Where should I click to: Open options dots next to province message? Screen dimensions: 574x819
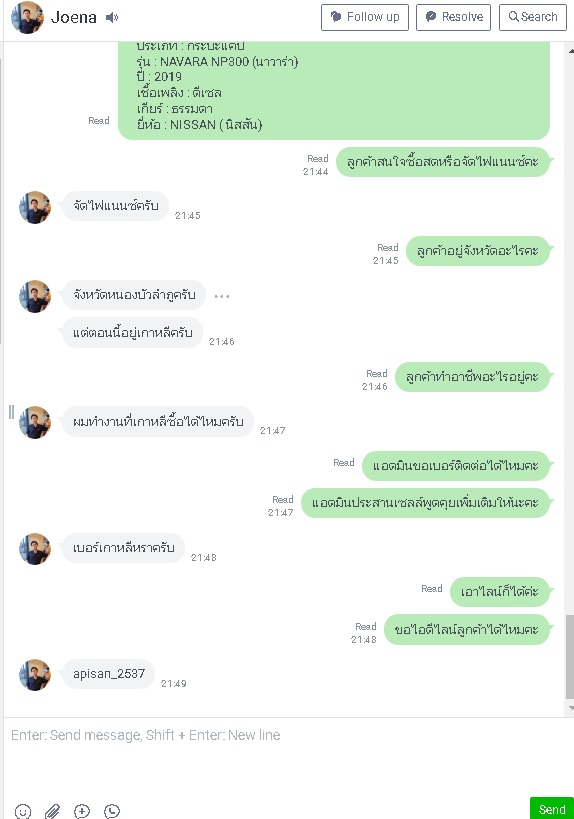tap(222, 296)
